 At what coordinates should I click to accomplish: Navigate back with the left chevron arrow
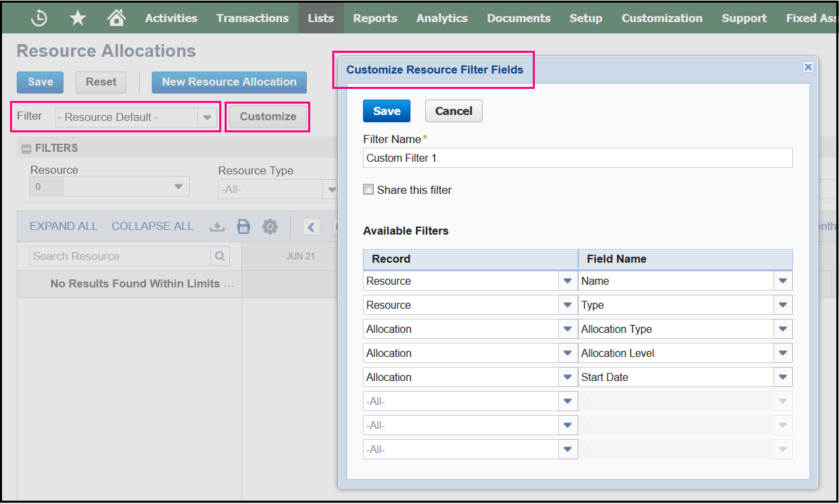(311, 227)
